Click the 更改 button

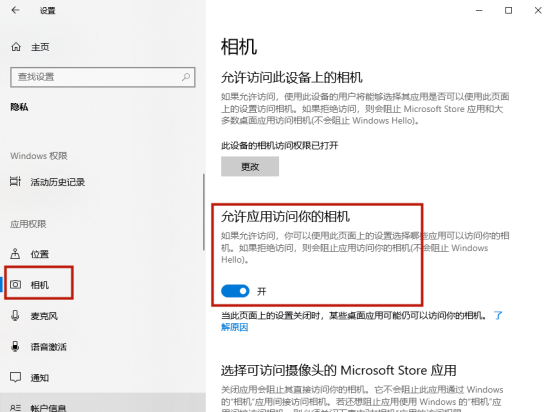250,166
